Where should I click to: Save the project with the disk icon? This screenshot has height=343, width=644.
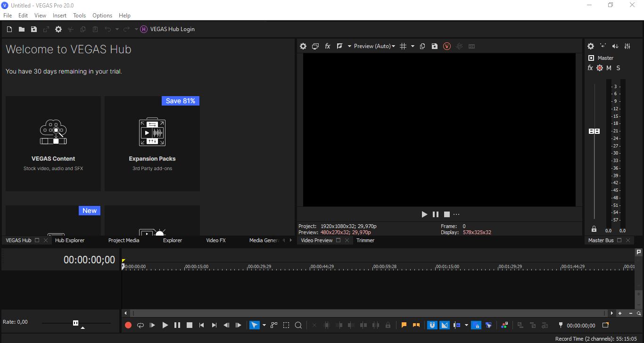pos(34,29)
